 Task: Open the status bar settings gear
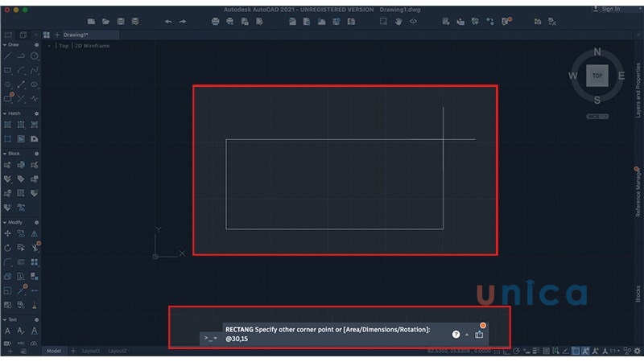click(637, 351)
